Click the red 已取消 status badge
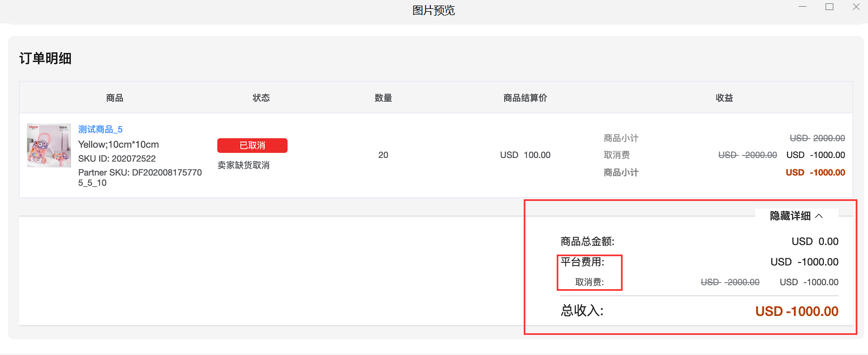 [252, 145]
